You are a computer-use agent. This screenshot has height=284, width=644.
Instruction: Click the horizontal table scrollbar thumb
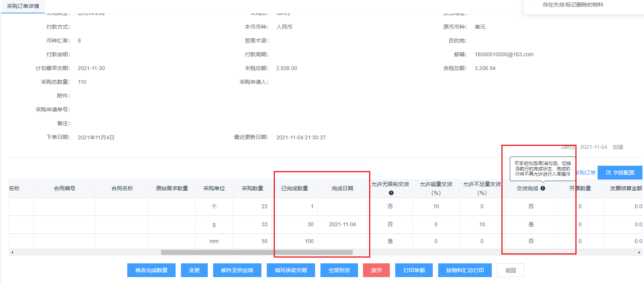tap(256, 252)
